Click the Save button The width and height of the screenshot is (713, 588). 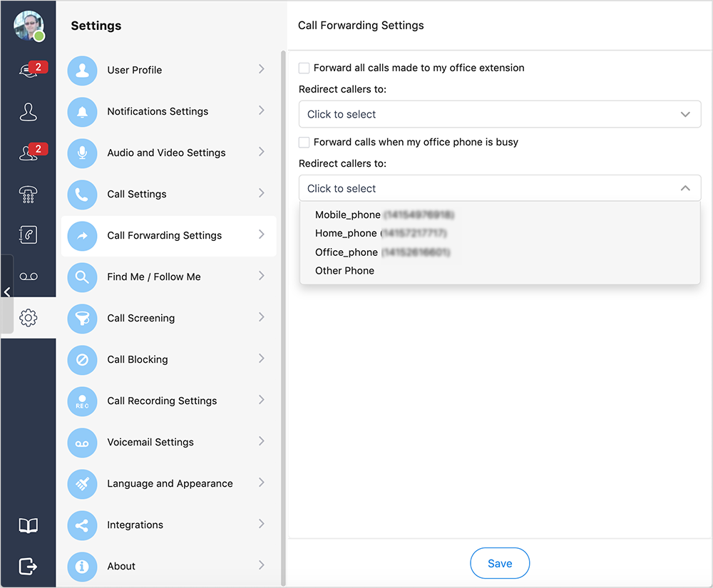point(499,563)
